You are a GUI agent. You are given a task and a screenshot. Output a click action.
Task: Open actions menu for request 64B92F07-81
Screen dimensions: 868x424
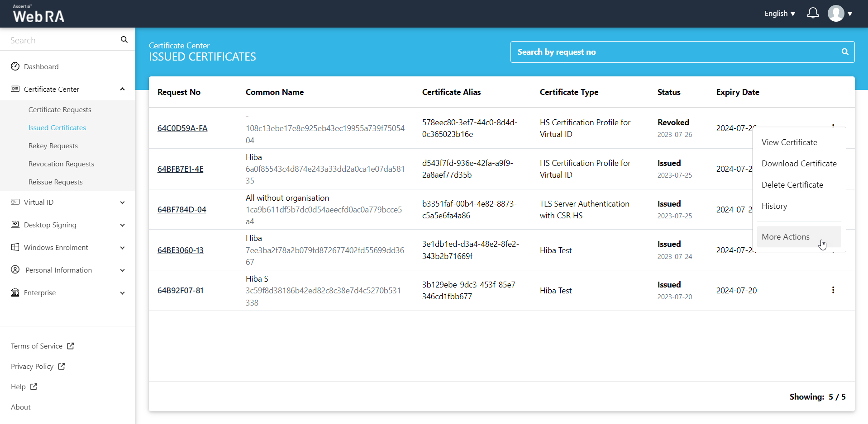pos(833,290)
